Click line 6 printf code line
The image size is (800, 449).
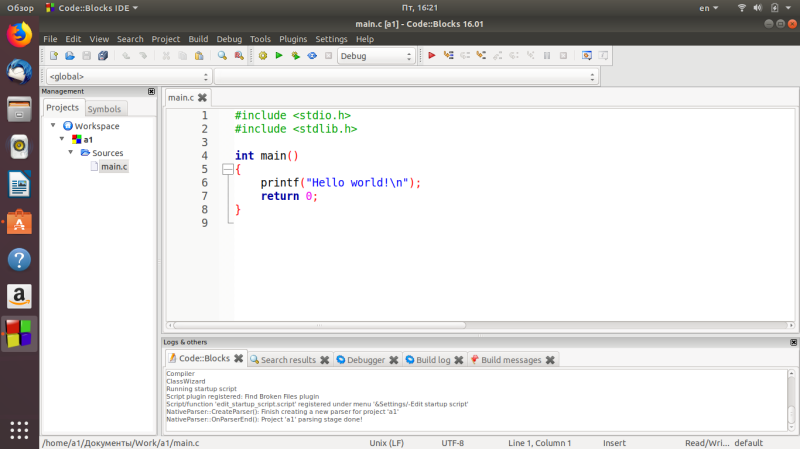340,183
